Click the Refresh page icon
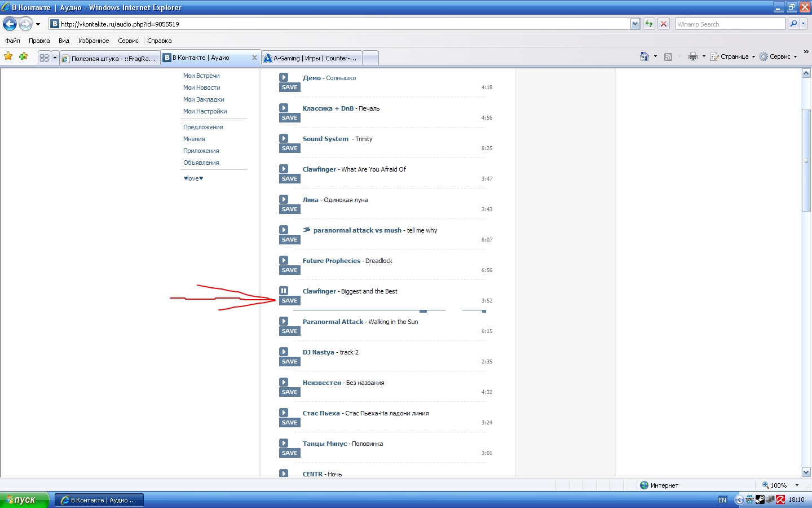Viewport: 812px width, 508px height. (649, 24)
